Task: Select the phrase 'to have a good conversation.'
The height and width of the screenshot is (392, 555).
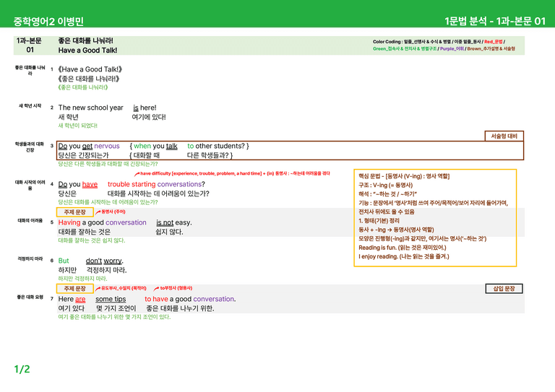Action: tap(190, 299)
